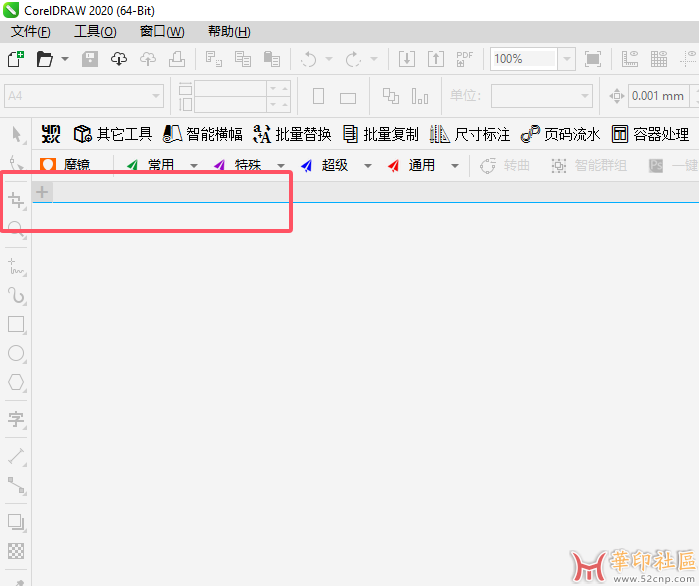Expand the 特殊 dropdown arrow
The height and width of the screenshot is (586, 699).
tap(281, 166)
